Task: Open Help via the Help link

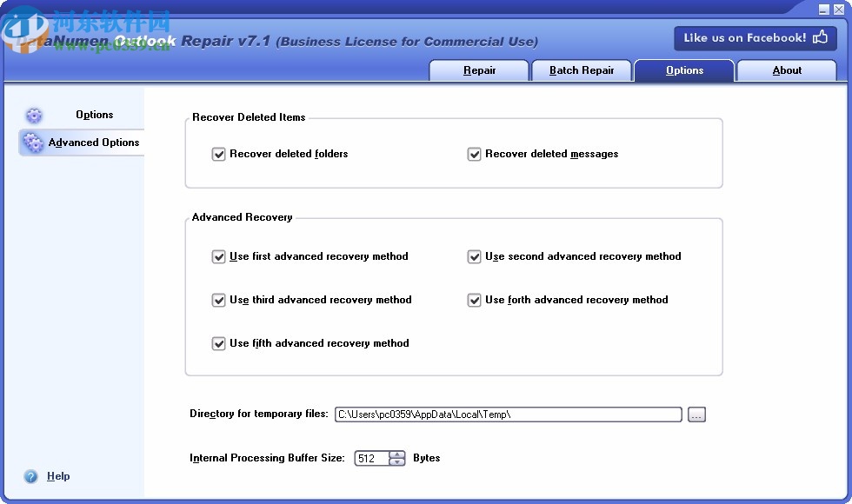Action: (58, 476)
